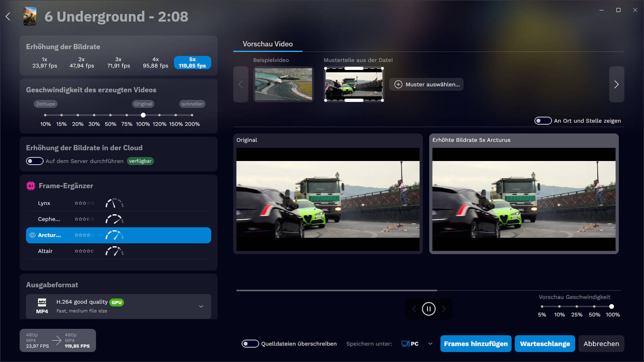The width and height of the screenshot is (644, 362).
Task: Enable Auf dem Server durchführen toggle
Action: (35, 161)
